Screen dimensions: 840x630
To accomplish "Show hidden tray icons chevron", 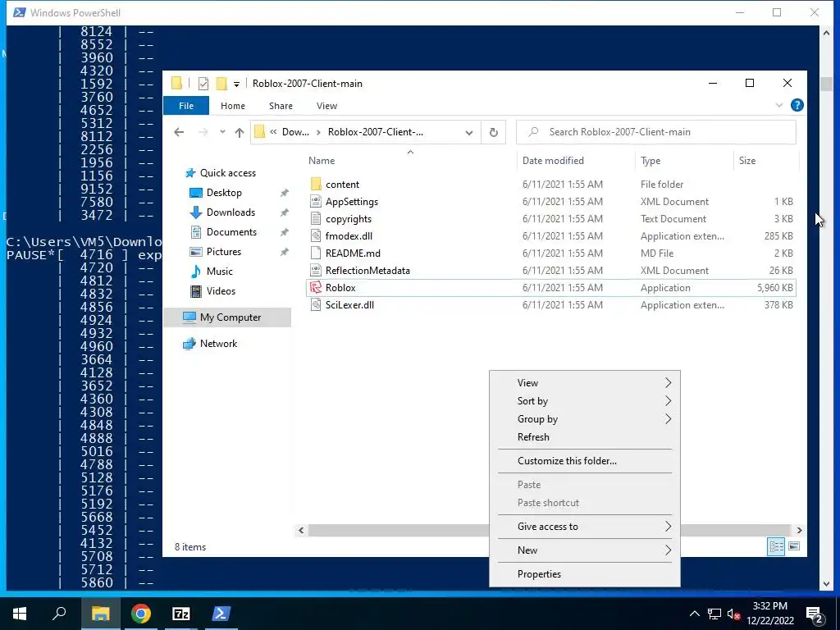I will [x=694, y=614].
